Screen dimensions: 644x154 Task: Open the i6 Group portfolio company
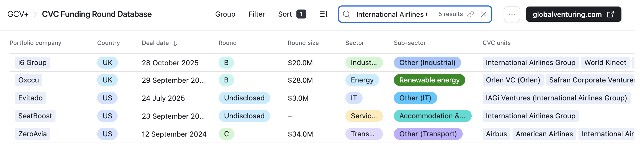point(32,63)
